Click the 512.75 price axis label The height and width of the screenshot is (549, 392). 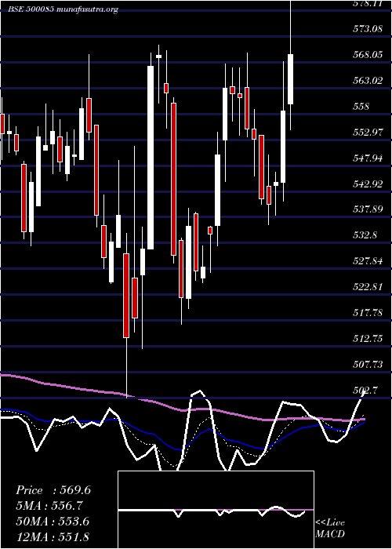[x=368, y=339]
